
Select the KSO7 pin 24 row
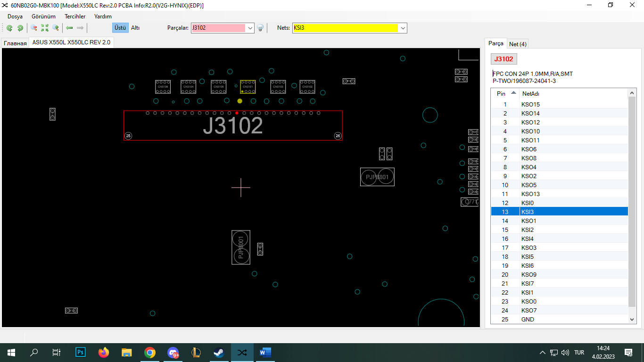click(560, 310)
